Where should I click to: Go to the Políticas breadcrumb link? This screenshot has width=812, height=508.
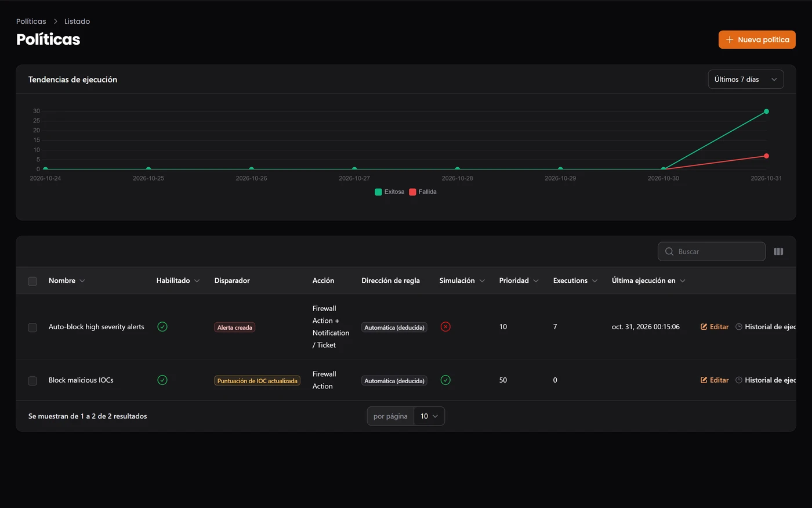pyautogui.click(x=31, y=21)
